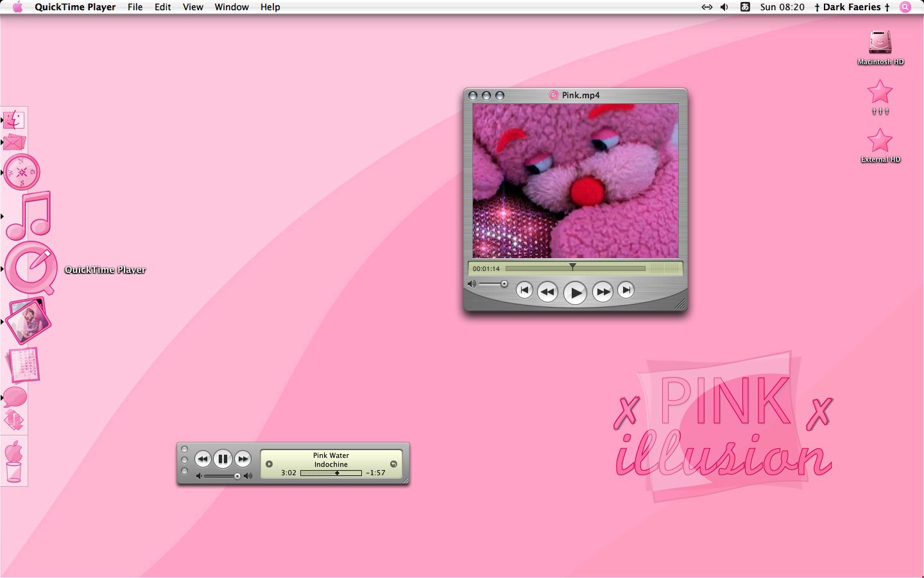Rewind the Pink.mp4 movie
The width and height of the screenshot is (924, 578).
(547, 292)
